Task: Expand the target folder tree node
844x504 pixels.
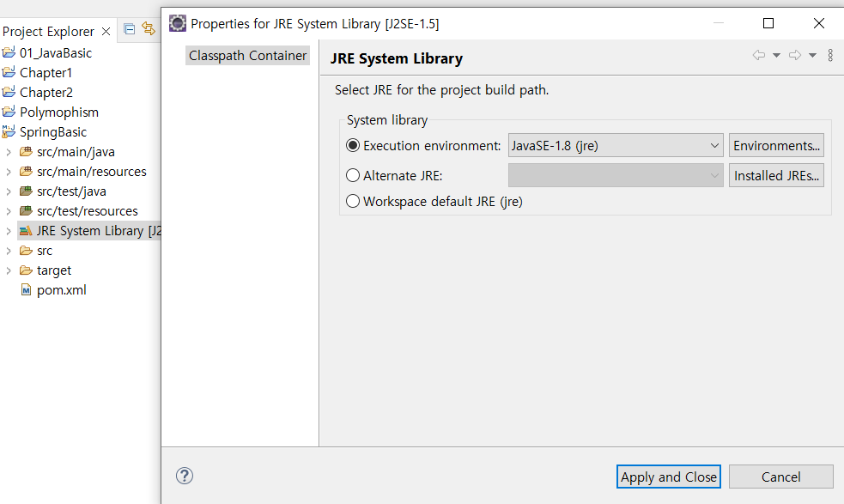Action: (x=8, y=270)
